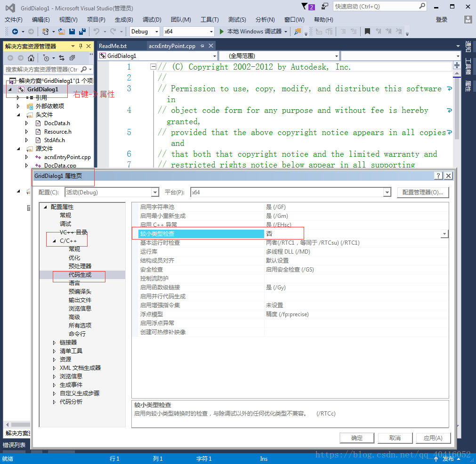
Task: Select 预处理器 under C/C++
Action: pyautogui.click(x=80, y=266)
